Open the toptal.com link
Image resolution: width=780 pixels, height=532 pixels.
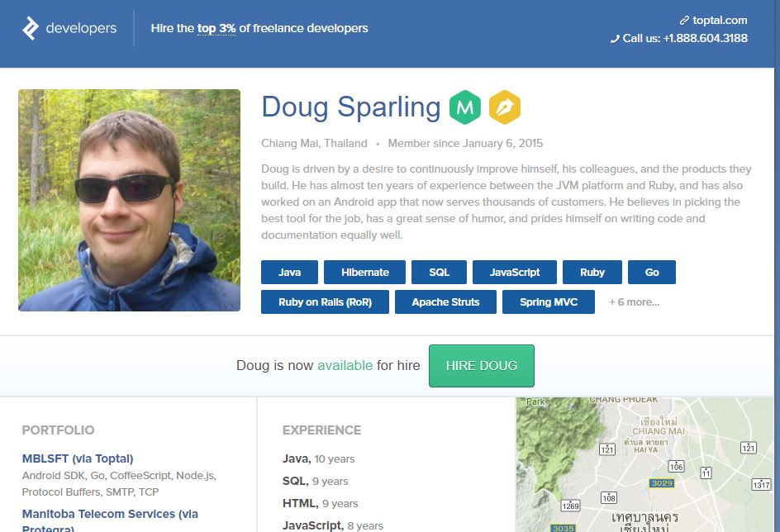coord(720,21)
